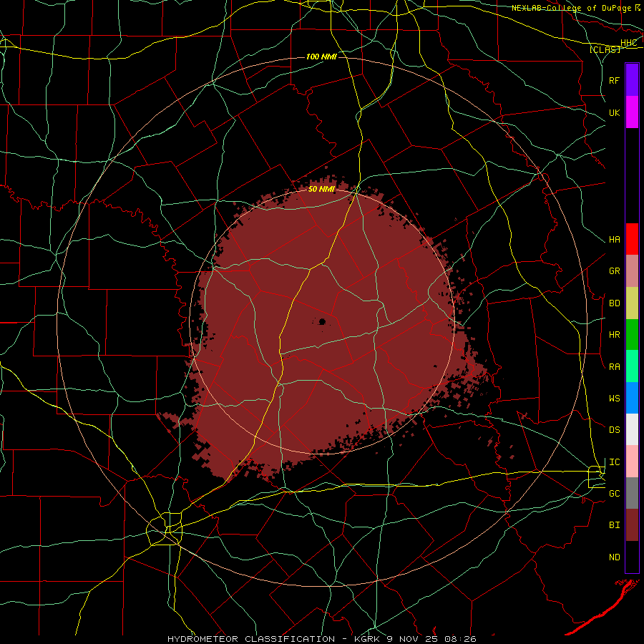Click the HHC product code label
Image resolution: width=644 pixels, height=644 pixels.
point(629,43)
